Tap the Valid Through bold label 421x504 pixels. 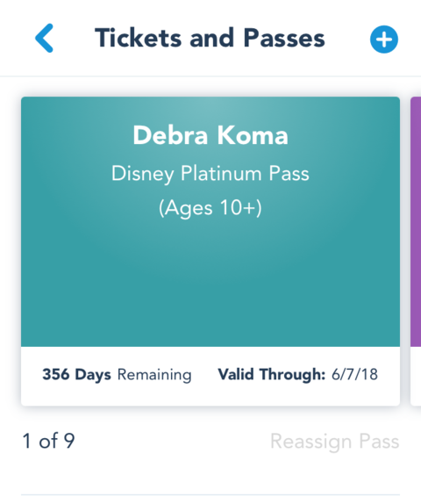(272, 374)
